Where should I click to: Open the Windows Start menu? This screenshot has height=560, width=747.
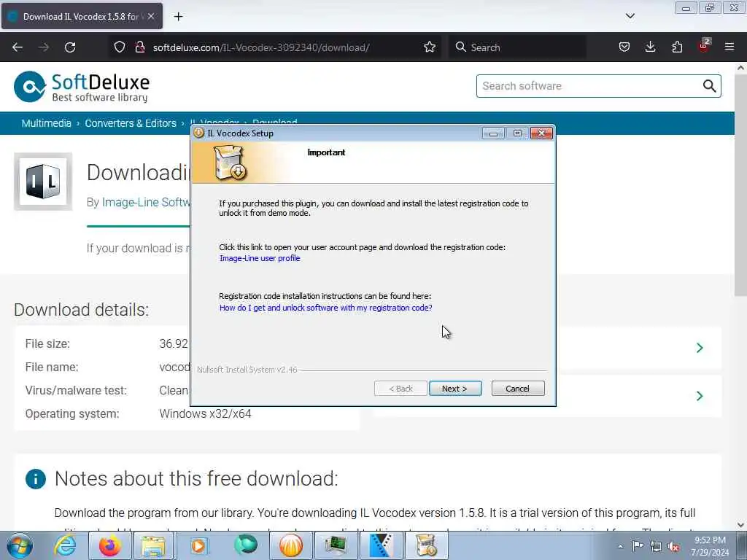pyautogui.click(x=20, y=545)
